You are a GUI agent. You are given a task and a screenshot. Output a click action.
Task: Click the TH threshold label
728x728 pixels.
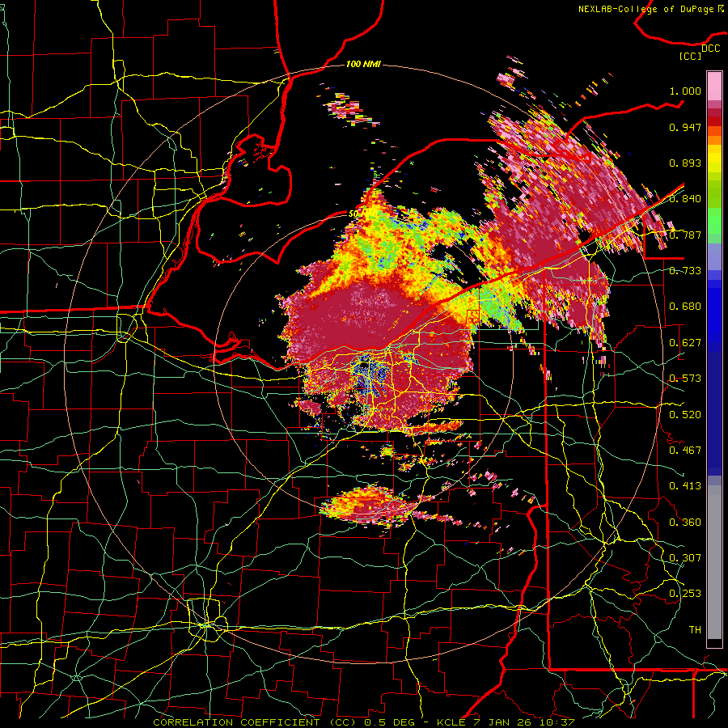tap(695, 630)
